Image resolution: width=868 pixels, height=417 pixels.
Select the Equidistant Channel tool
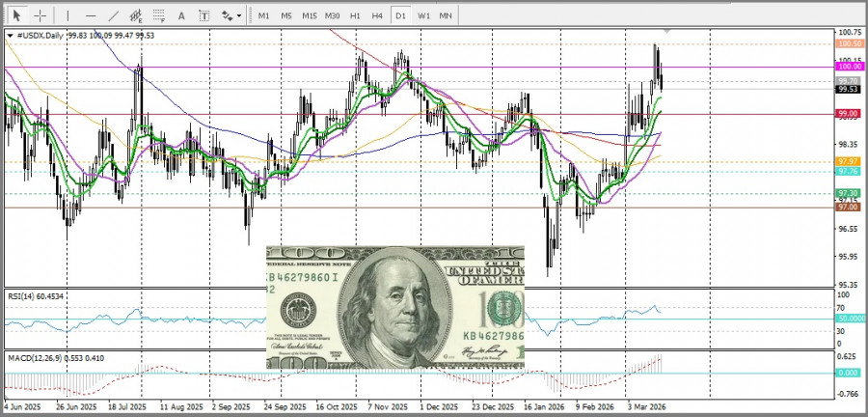click(x=136, y=15)
